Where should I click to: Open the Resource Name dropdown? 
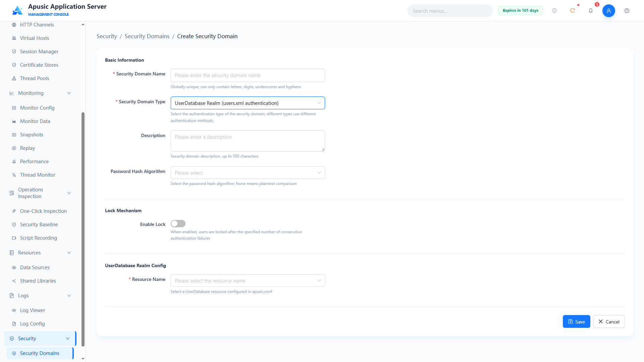point(248,281)
